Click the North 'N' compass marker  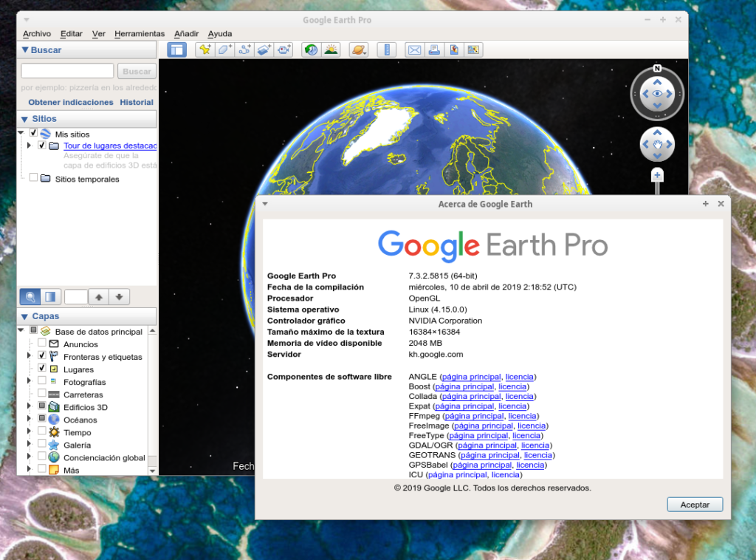(x=657, y=69)
